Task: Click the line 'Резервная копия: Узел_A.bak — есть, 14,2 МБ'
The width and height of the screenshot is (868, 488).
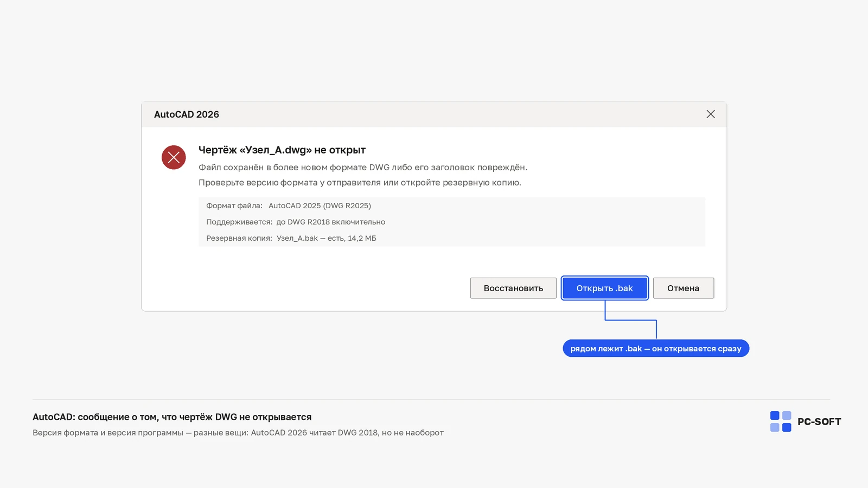Action: [x=291, y=238]
